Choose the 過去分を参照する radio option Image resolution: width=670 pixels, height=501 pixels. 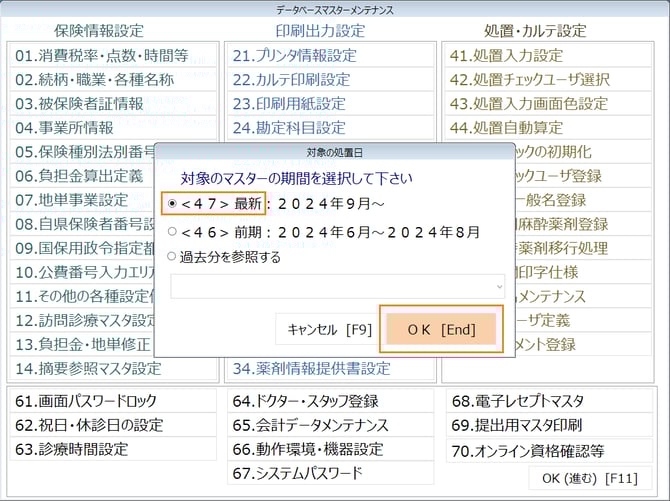173,257
